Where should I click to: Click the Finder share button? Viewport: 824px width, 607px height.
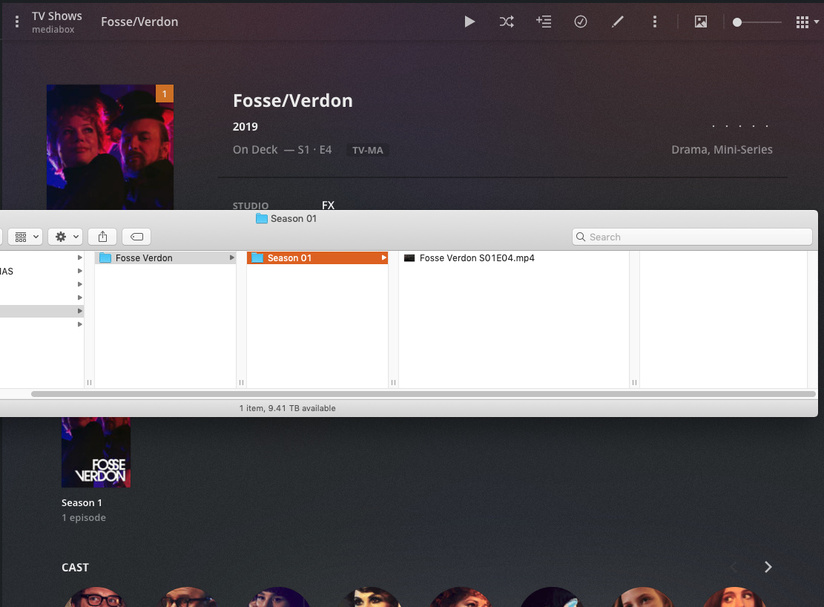tap(102, 237)
